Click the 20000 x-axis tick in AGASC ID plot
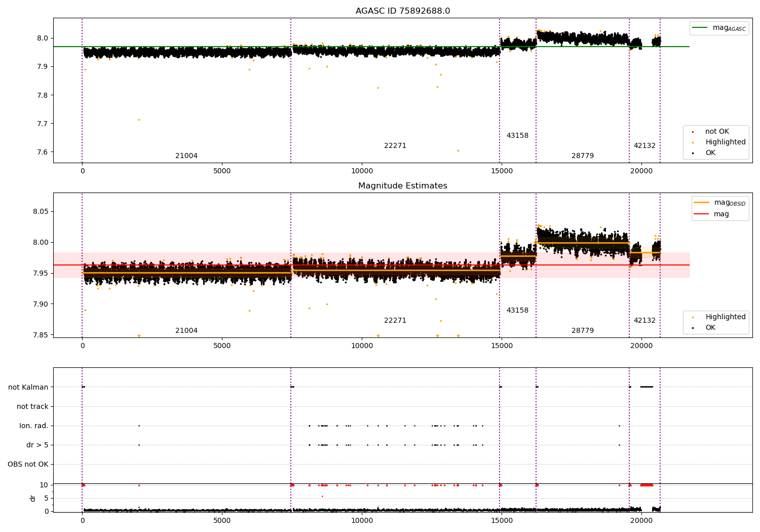The image size is (760, 532). [641, 171]
